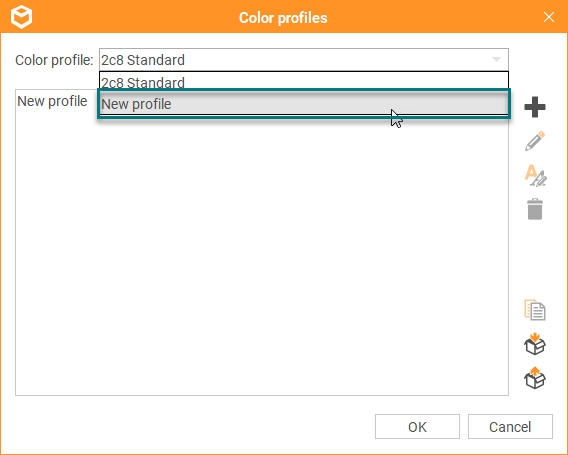
Task: Select New profile item in the left list
Action: 52,101
